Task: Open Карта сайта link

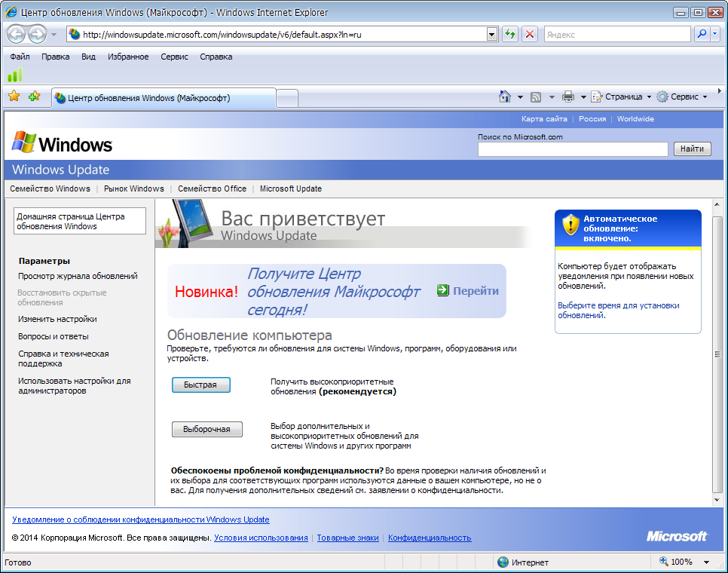Action: click(x=544, y=119)
